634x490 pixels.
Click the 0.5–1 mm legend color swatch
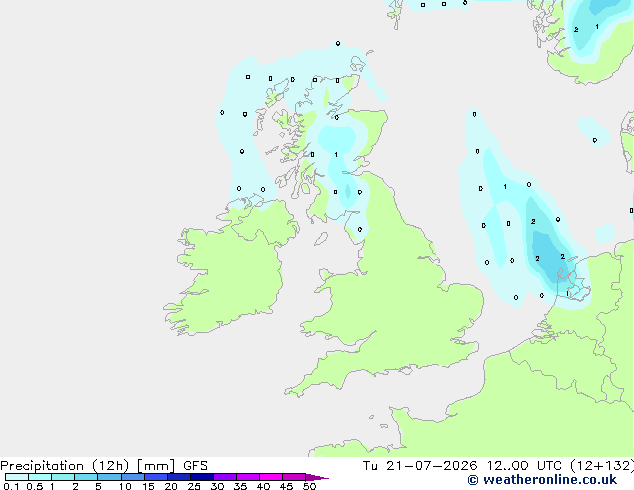point(40,477)
